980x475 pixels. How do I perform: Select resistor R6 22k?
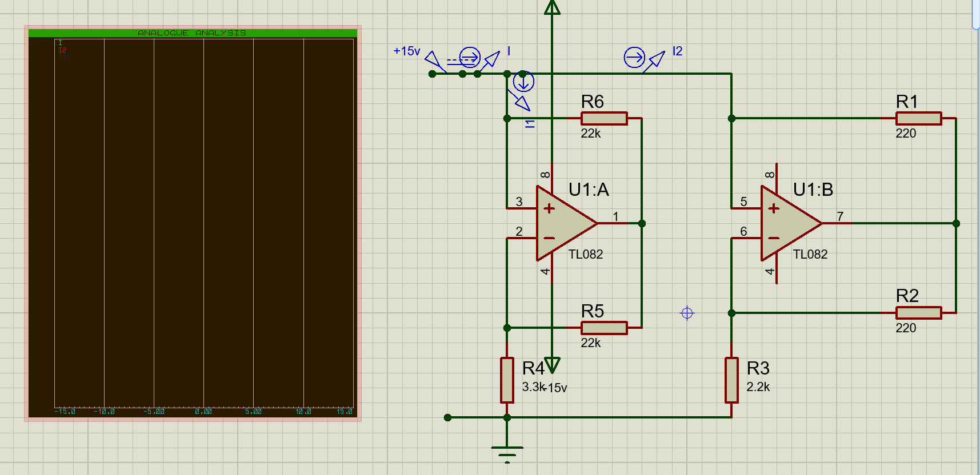click(604, 118)
